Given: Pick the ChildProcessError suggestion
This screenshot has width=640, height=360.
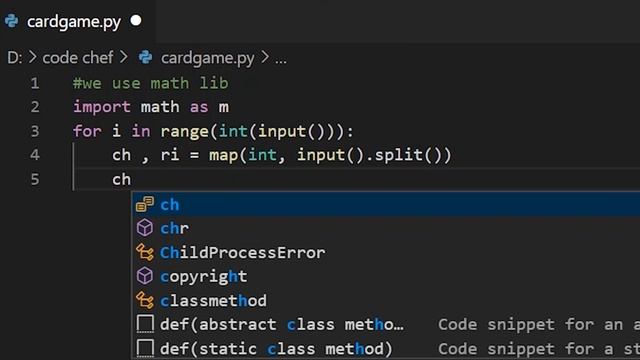Looking at the screenshot, I should coord(386,253).
